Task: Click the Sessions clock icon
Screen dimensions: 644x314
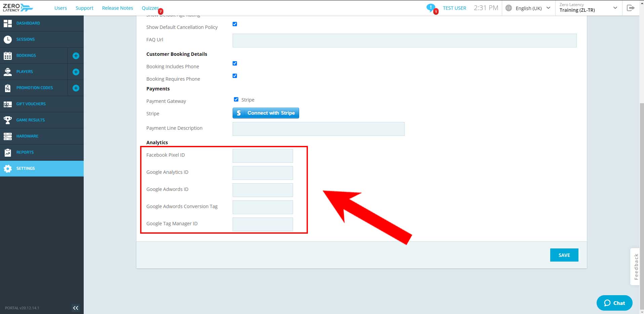Action: 8,39
